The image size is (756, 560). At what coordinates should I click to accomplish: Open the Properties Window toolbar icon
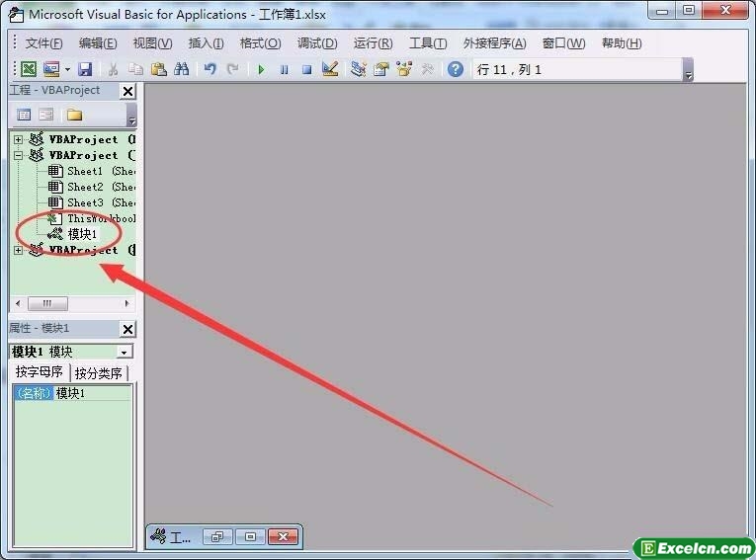point(381,69)
